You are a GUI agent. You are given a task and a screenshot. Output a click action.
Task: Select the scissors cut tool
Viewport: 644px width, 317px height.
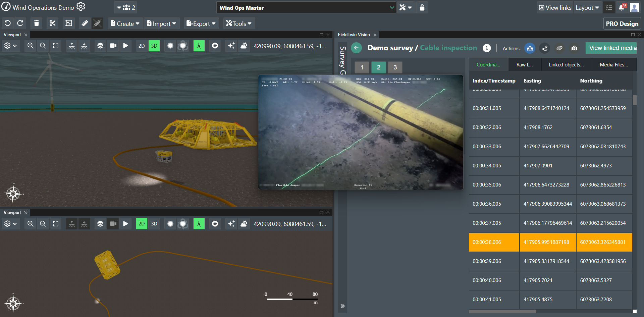(53, 23)
